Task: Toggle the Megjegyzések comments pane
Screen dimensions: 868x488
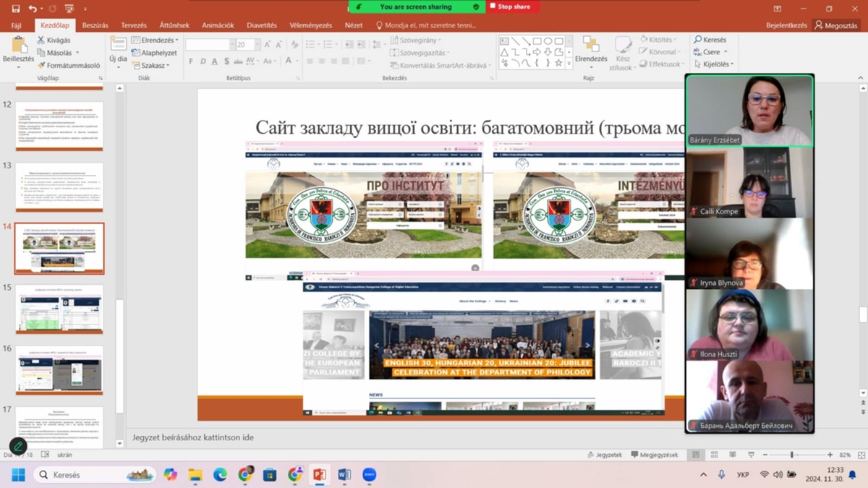Action: 654,455
